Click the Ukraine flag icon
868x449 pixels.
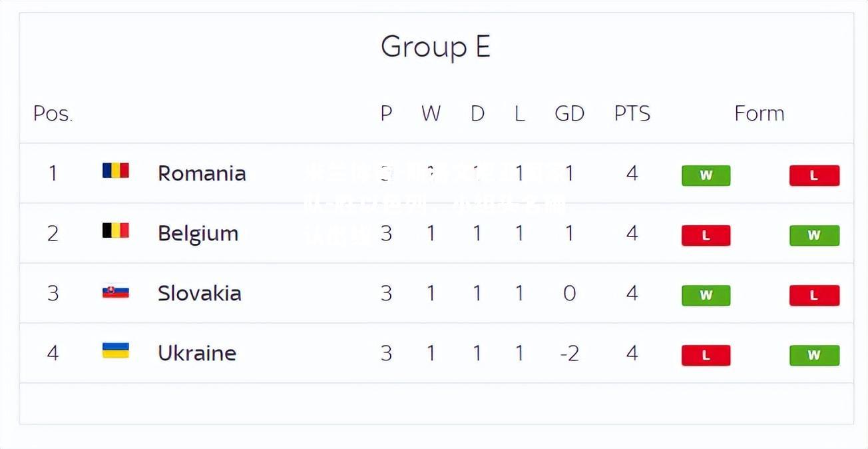[x=115, y=350]
